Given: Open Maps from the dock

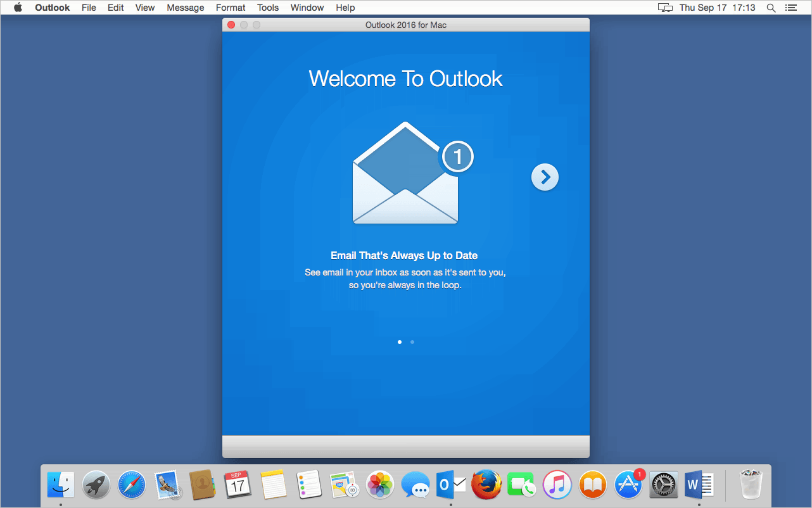Looking at the screenshot, I should pos(345,485).
